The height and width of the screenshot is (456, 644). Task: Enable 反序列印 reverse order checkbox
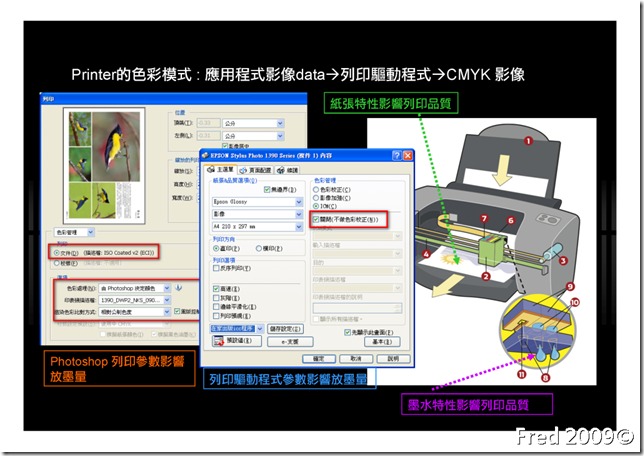(216, 268)
